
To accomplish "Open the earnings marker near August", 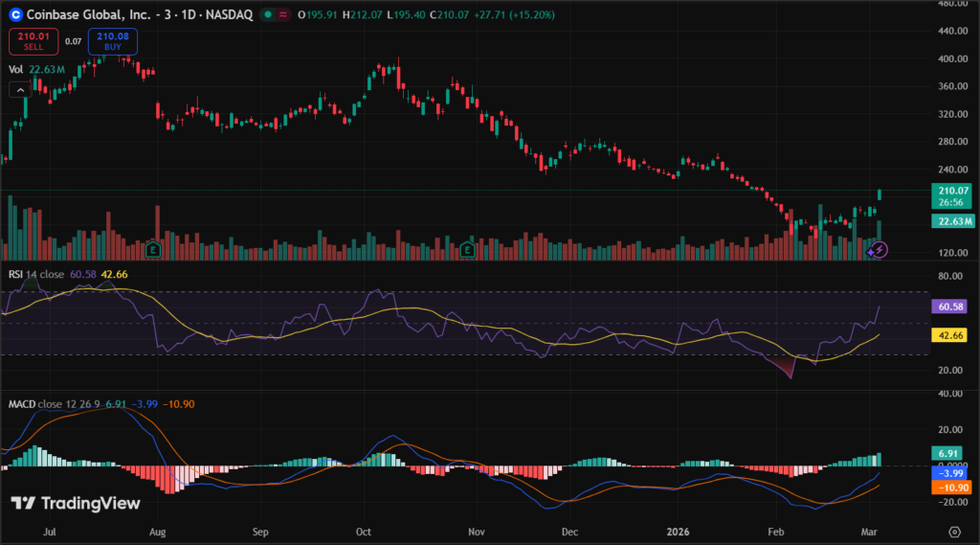I will (x=153, y=249).
